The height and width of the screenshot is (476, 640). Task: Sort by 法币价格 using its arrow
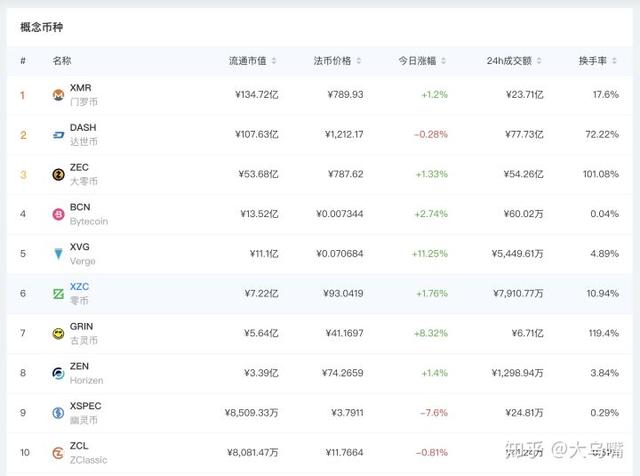point(359,61)
